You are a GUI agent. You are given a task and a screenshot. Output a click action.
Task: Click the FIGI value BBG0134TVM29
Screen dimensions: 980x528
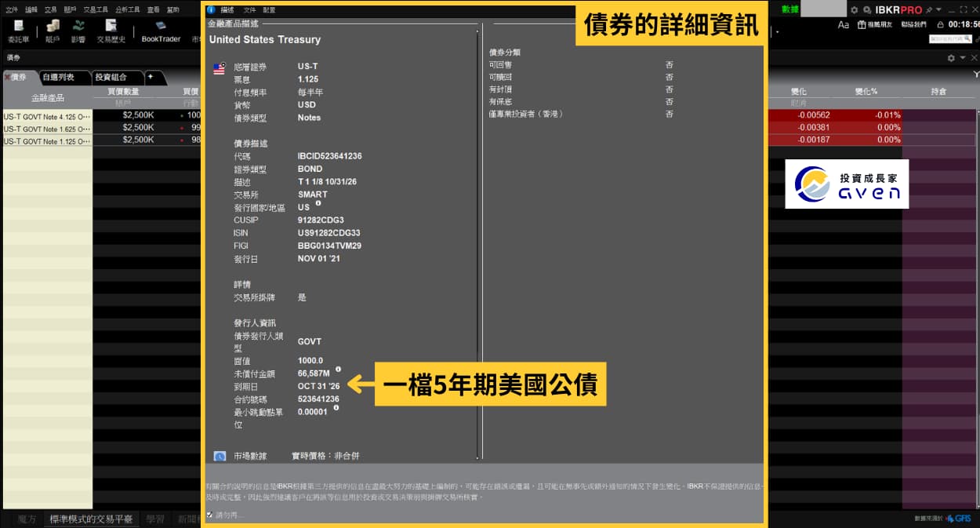point(329,246)
